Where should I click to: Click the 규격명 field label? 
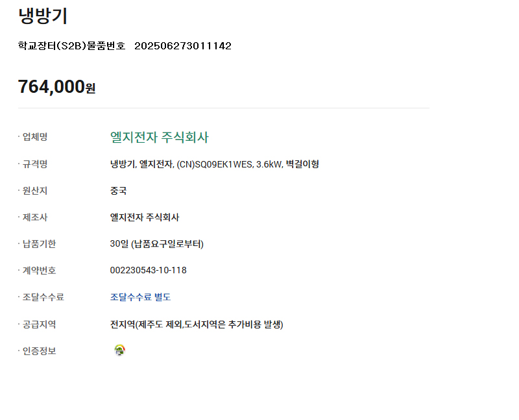[x=35, y=164]
